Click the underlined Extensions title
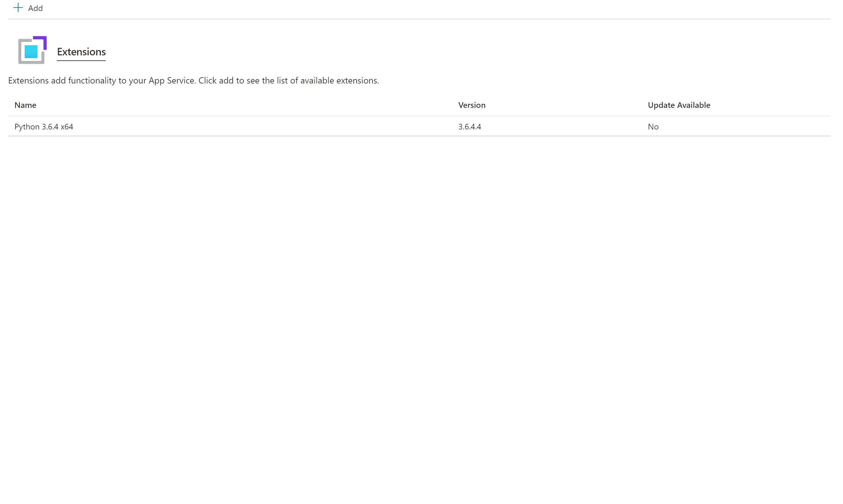 pos(81,52)
